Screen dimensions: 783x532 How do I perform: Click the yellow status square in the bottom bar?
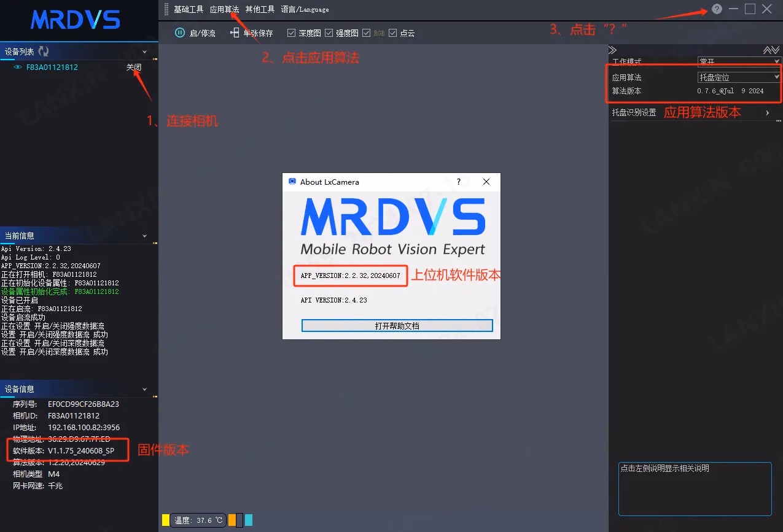pos(166,520)
